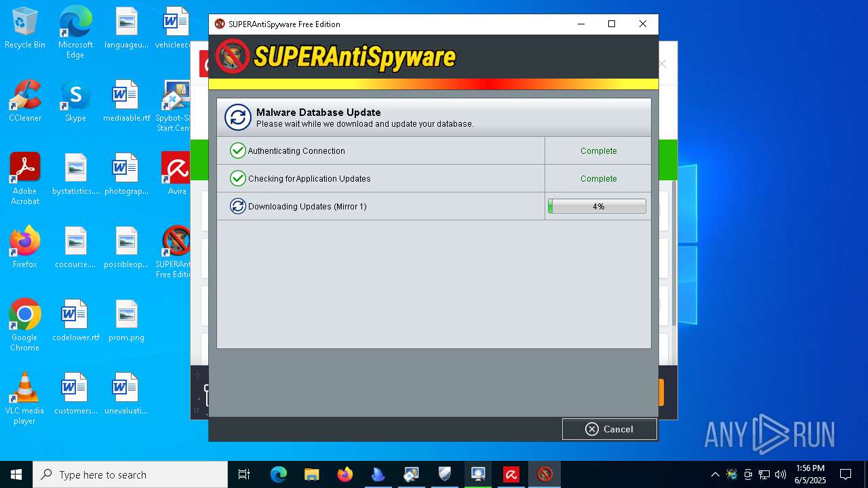Select the Authenticating Connection row text
868x488 pixels.
[296, 150]
